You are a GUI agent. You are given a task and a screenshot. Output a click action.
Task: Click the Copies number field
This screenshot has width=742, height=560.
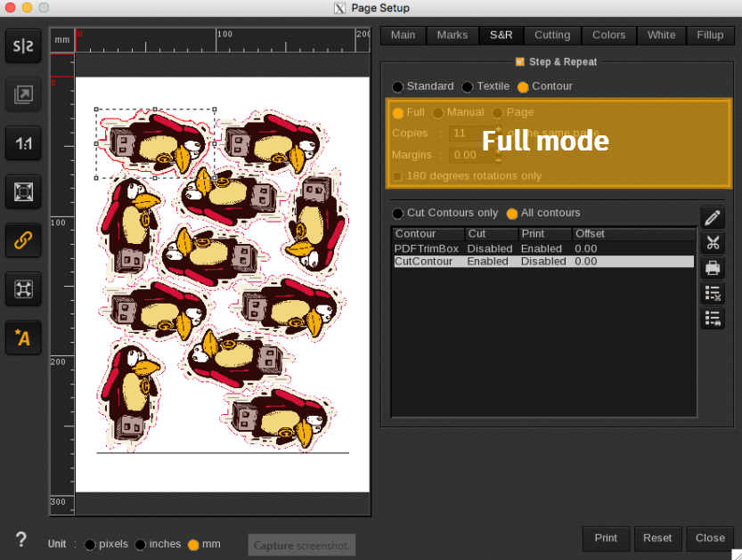tap(470, 134)
